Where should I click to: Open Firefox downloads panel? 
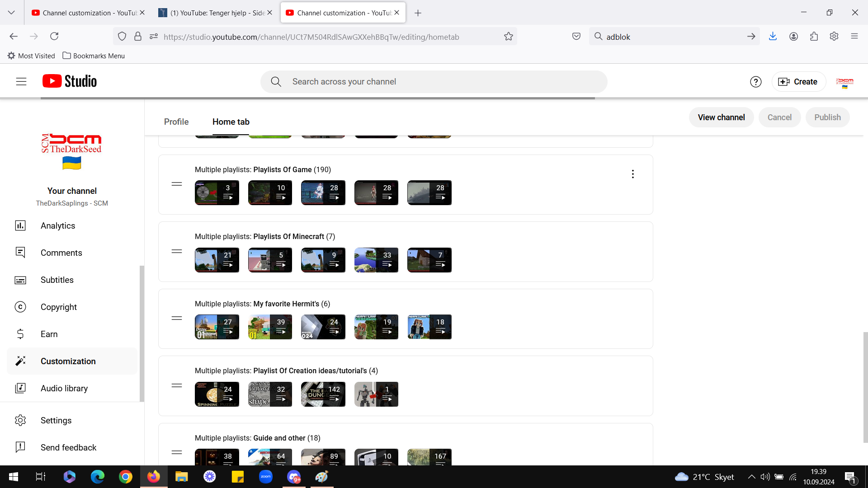pyautogui.click(x=773, y=36)
